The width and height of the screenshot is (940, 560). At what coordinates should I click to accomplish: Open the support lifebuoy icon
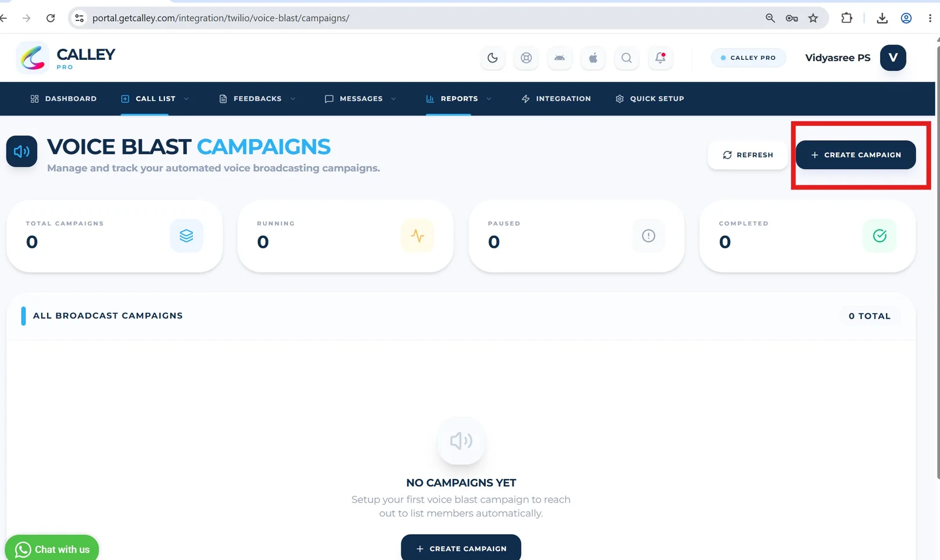click(526, 58)
